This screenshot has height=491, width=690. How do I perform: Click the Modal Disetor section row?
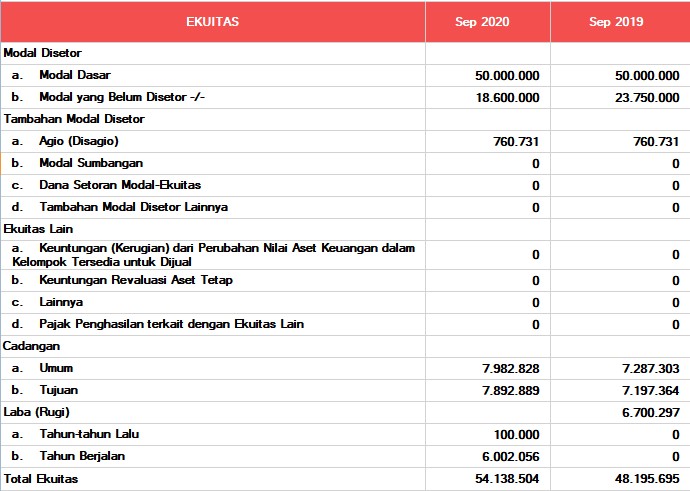43,53
